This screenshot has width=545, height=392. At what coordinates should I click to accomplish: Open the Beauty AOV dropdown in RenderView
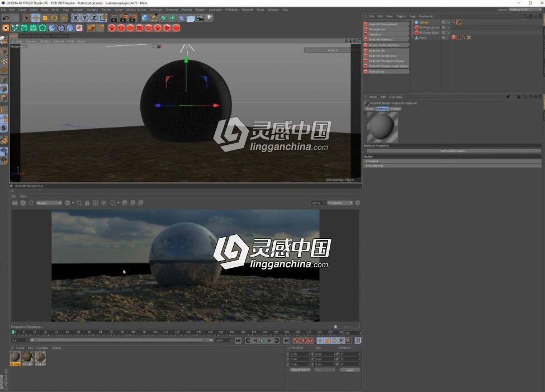click(x=49, y=203)
